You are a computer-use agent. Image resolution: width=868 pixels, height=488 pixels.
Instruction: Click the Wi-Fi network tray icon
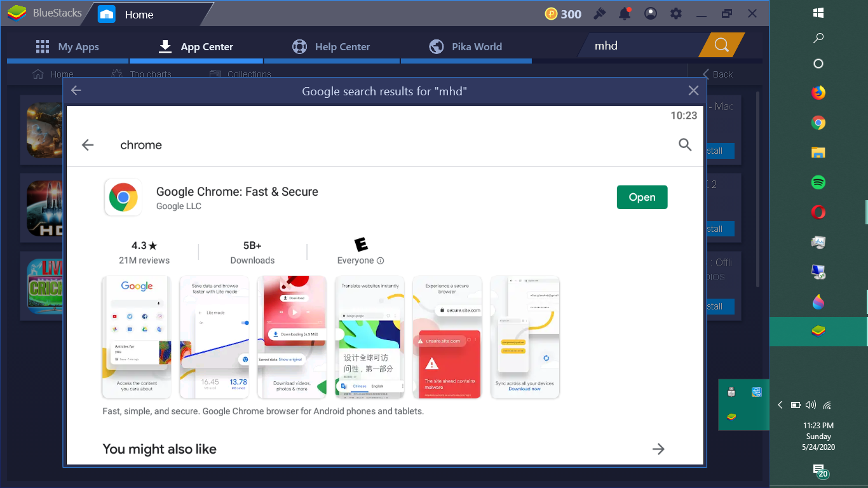coord(827,405)
